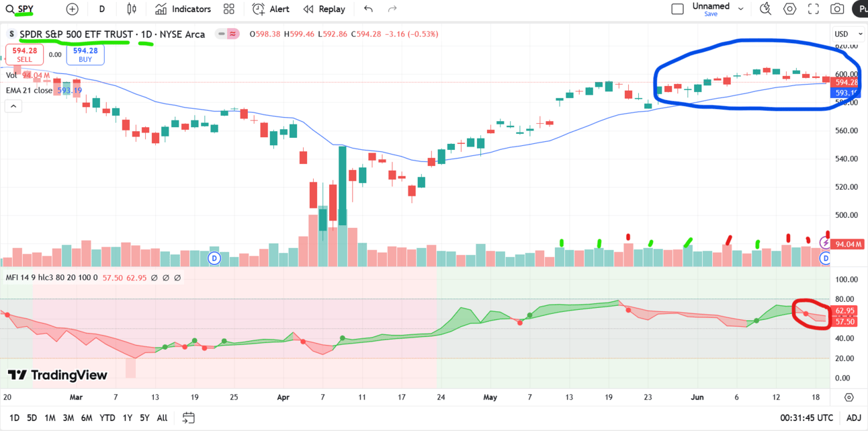Select the 5D time range
868x431 pixels.
tap(32, 418)
